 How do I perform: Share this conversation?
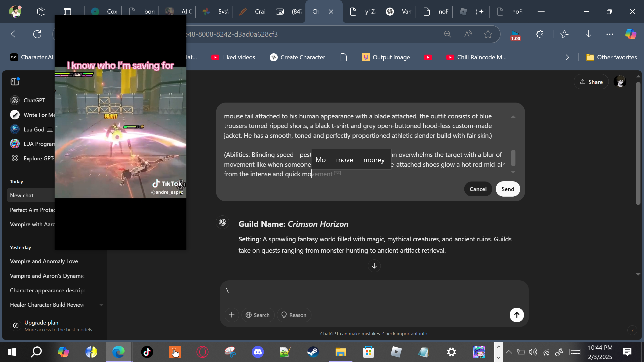pos(591,82)
